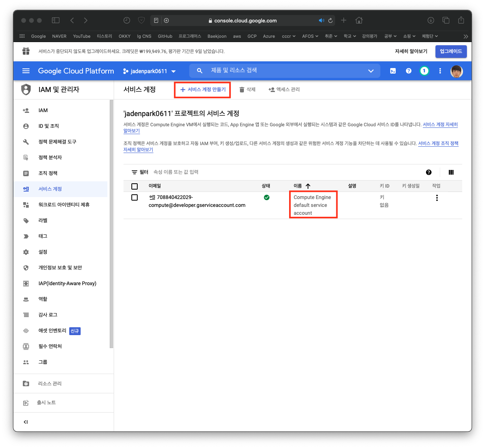
Task: Open row actions three-dot menu
Action: point(437,198)
